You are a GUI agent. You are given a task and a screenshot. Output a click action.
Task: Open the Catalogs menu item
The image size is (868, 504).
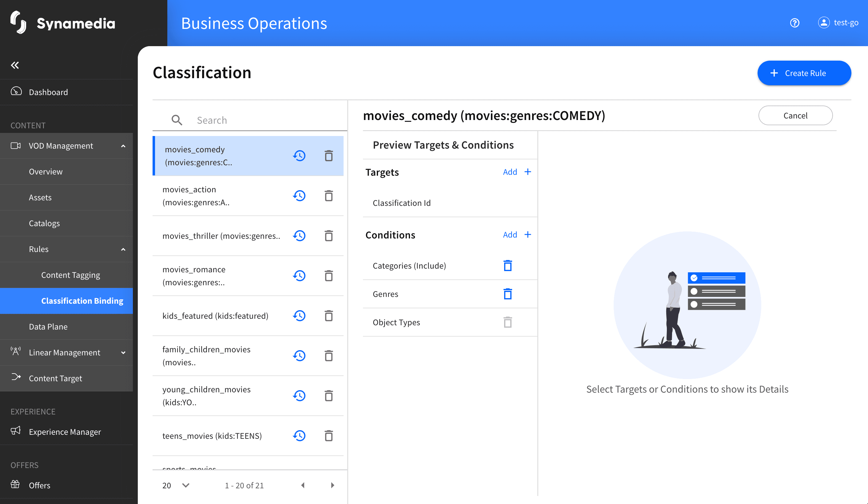coord(66,223)
